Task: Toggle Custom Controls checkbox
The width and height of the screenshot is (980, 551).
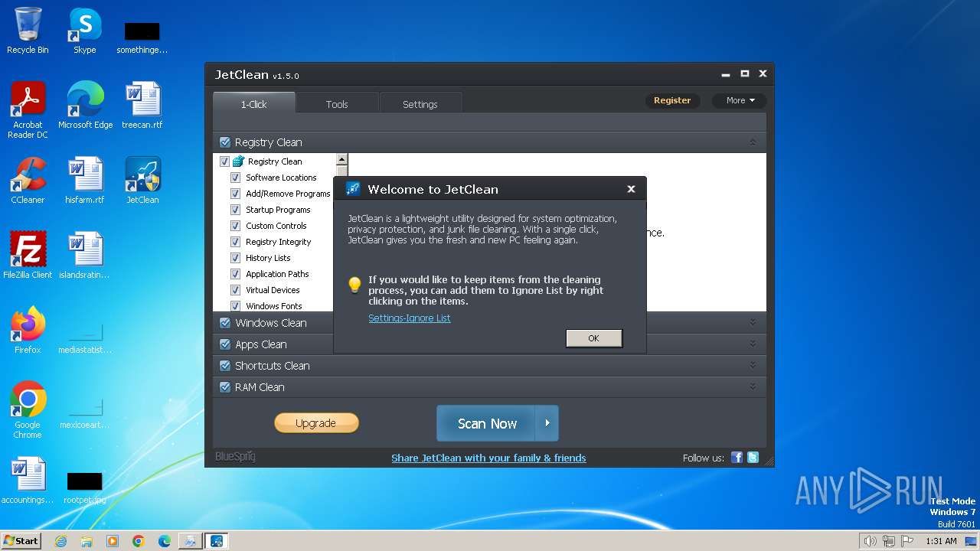Action: pos(236,226)
